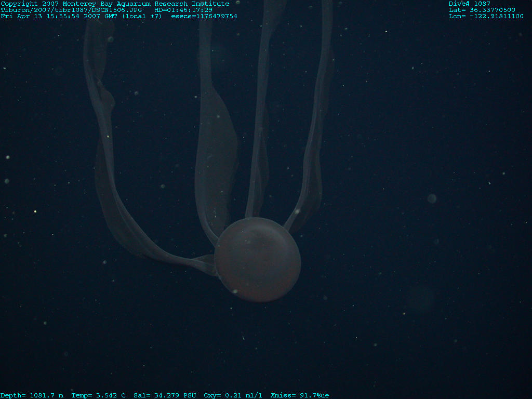Select the esecs=1176479754 value
This screenshot has height=399, width=532.
click(x=204, y=16)
